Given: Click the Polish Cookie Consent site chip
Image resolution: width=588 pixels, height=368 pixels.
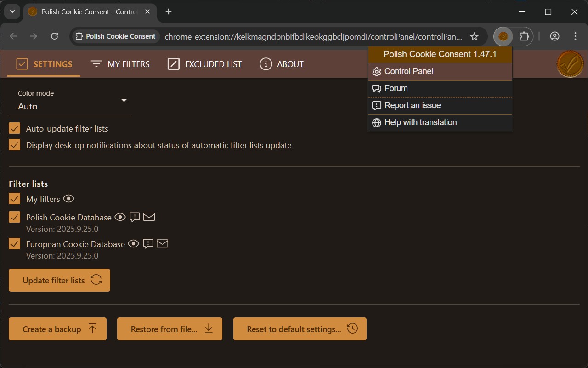Looking at the screenshot, I should pos(116,36).
